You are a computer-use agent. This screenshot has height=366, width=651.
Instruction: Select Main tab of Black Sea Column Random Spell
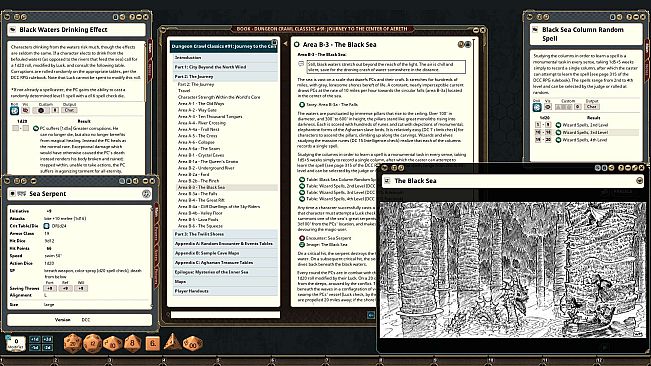[x=647, y=48]
